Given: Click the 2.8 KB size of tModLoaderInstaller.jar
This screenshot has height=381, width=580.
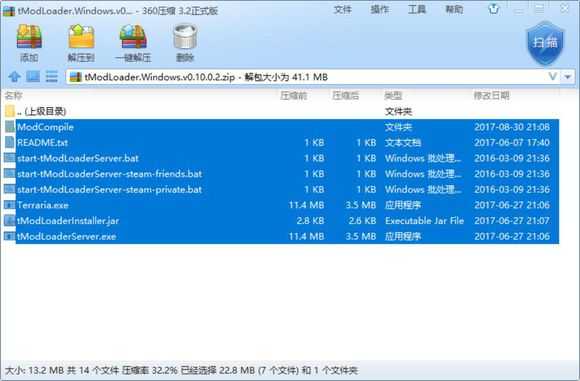Looking at the screenshot, I should click(x=310, y=221).
